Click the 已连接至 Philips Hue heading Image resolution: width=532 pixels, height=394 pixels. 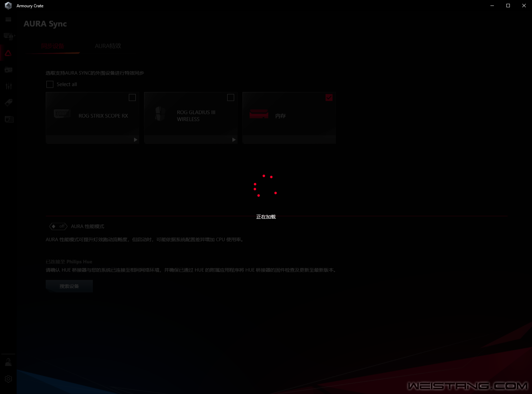(x=69, y=262)
